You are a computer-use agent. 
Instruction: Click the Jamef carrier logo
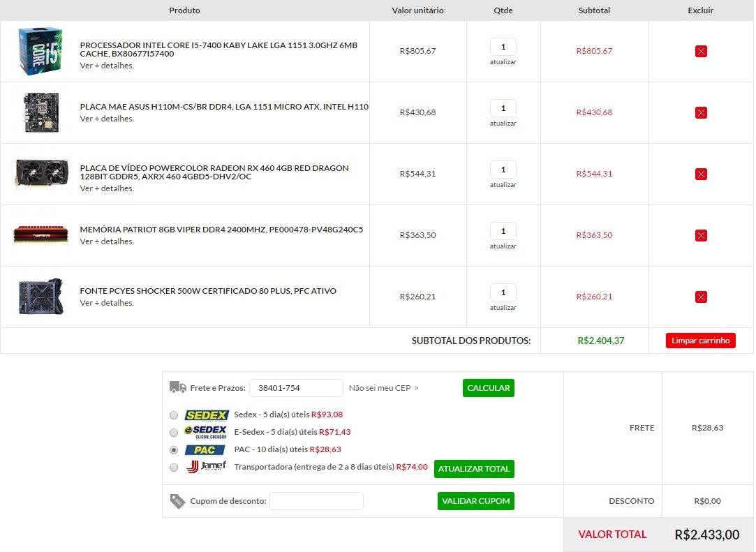(206, 467)
